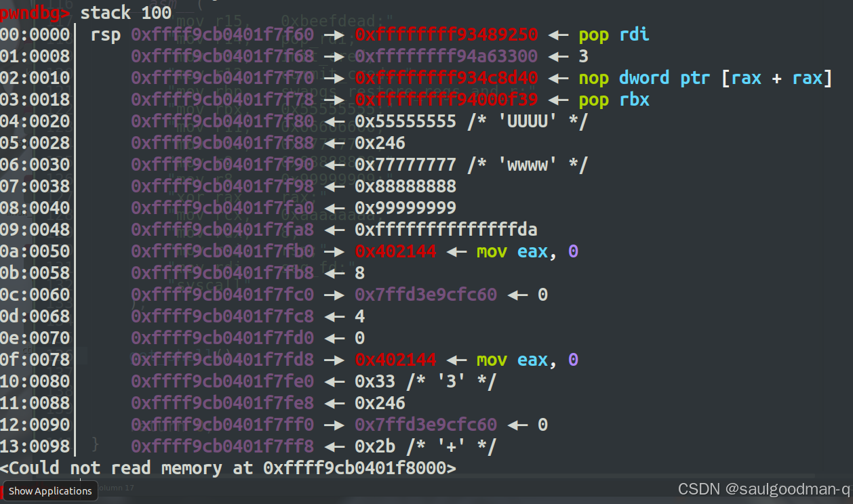Click value 0x2b '+' in row 13:0098
Viewport: 853px width, 504px height.
click(426, 446)
